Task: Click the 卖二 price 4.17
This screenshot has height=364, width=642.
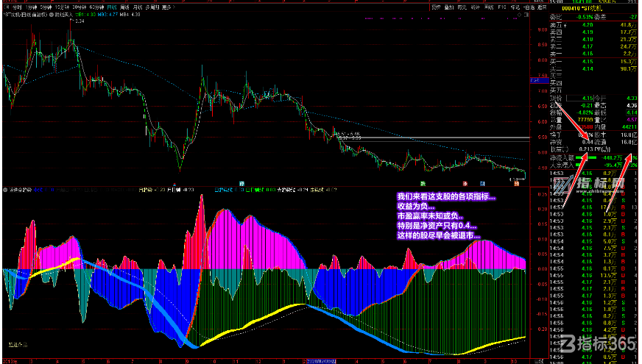Action: (x=588, y=47)
